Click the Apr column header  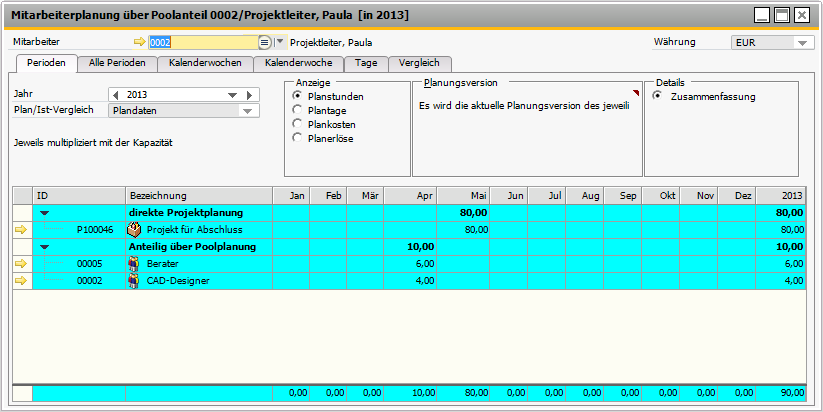click(410, 196)
